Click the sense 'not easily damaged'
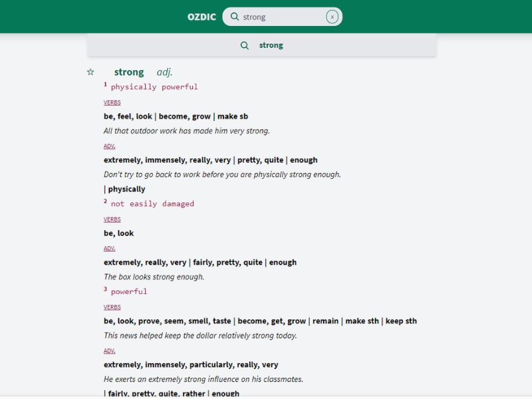The image size is (532, 399). tap(152, 204)
